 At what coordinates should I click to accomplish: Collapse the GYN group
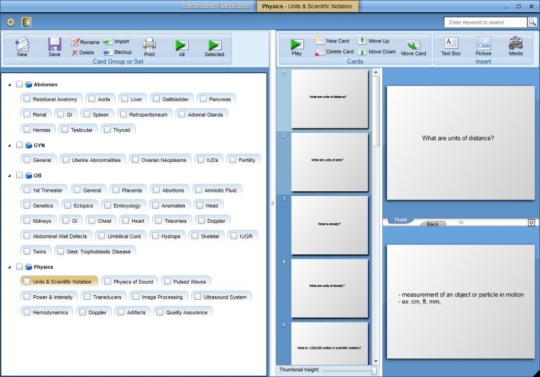click(10, 146)
